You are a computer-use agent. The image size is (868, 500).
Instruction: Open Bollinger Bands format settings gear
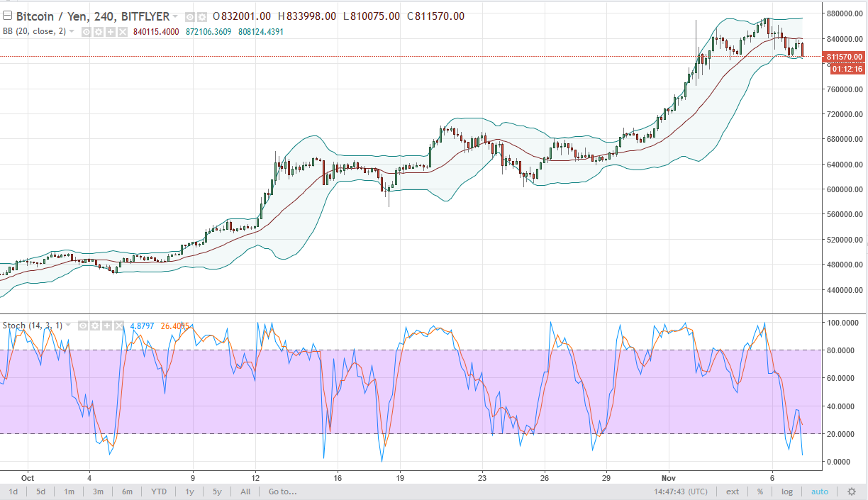[99, 32]
